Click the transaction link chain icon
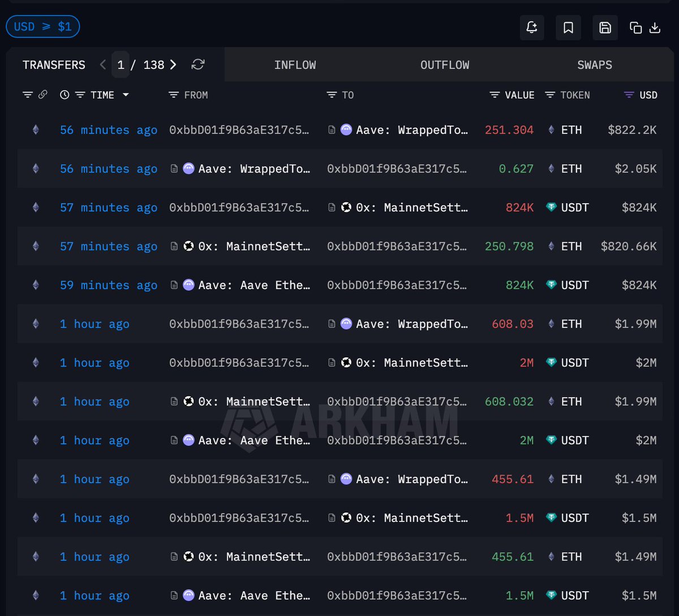Viewport: 679px width, 616px height. [x=42, y=95]
